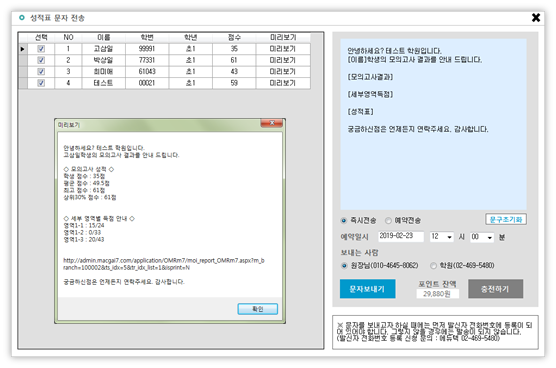Open the hour dropdown showing 12
The image size is (556, 368).
pyautogui.click(x=441, y=237)
